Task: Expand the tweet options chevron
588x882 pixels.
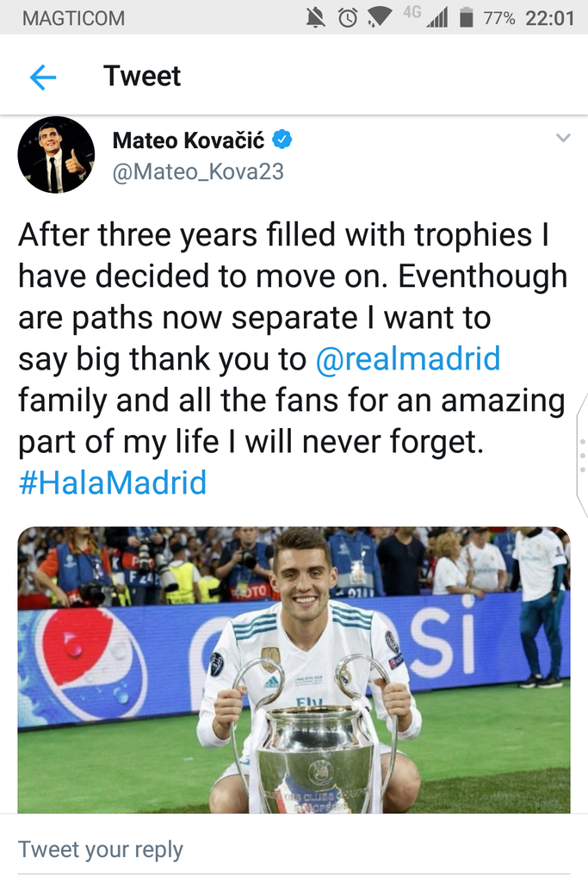Action: (563, 138)
